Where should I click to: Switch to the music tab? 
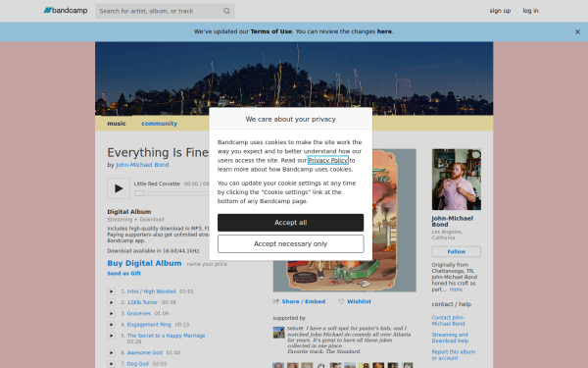click(117, 124)
